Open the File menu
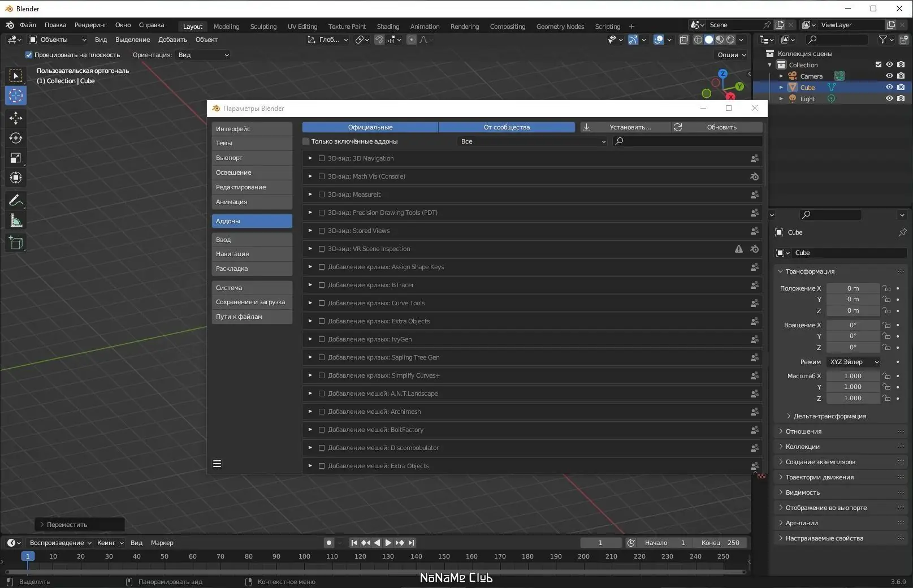Image resolution: width=913 pixels, height=588 pixels. coord(28,25)
